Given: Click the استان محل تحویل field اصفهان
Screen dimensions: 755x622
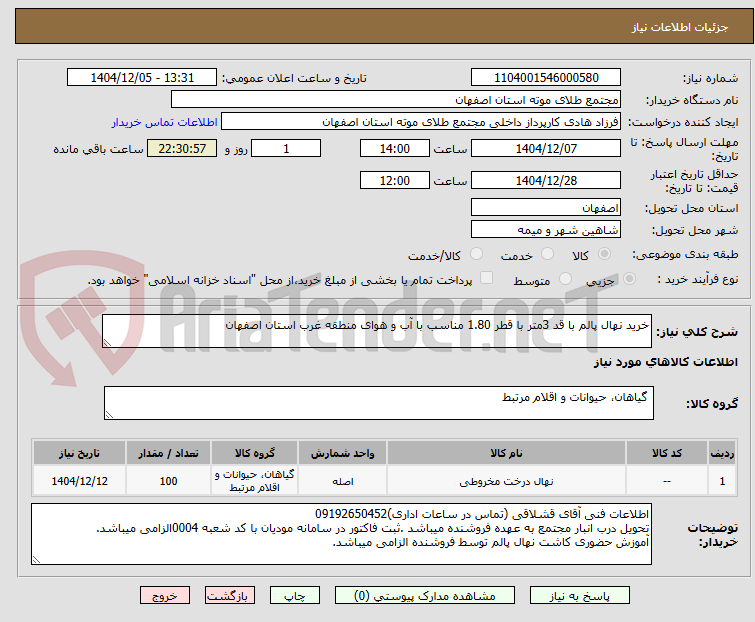Looking at the screenshot, I should pyautogui.click(x=546, y=207).
